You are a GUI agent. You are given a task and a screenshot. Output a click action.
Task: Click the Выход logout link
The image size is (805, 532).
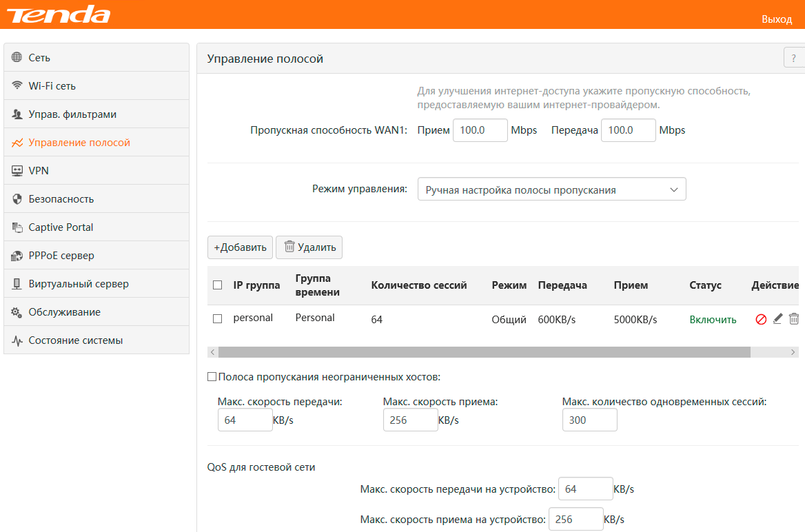(x=777, y=19)
